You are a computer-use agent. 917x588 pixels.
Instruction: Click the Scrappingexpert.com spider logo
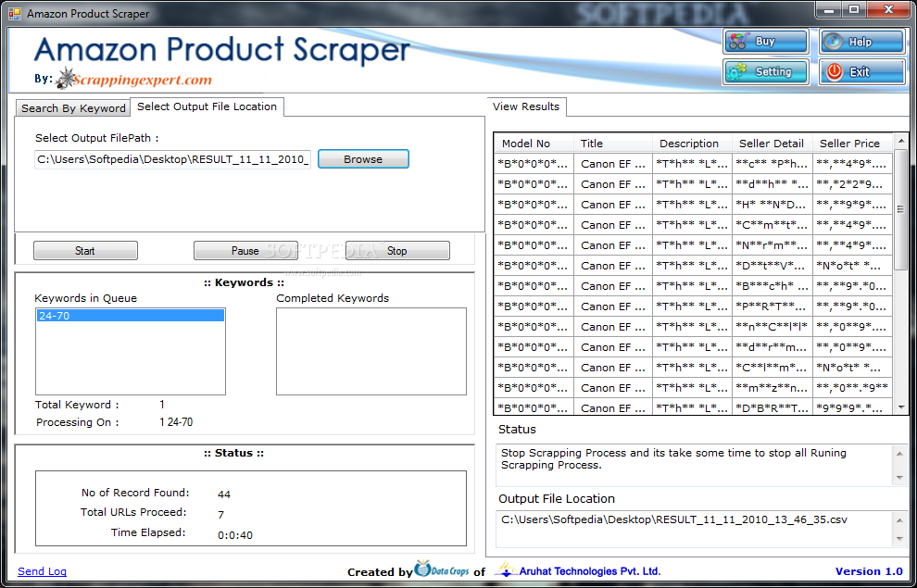click(133, 79)
